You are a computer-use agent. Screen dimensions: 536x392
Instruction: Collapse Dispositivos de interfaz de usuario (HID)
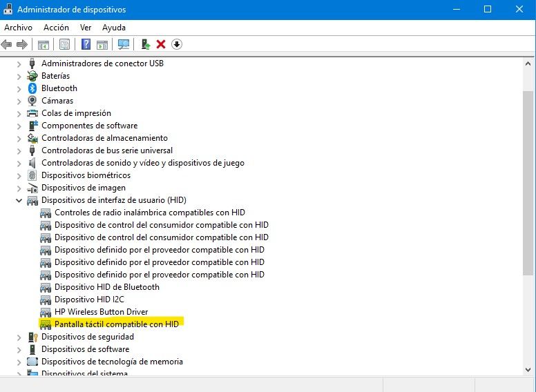click(19, 200)
